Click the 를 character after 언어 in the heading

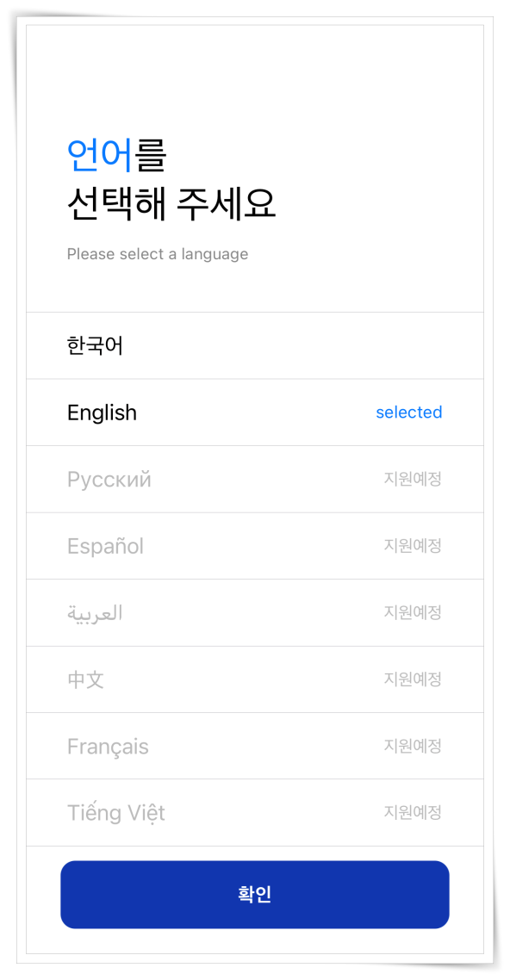(x=151, y=155)
